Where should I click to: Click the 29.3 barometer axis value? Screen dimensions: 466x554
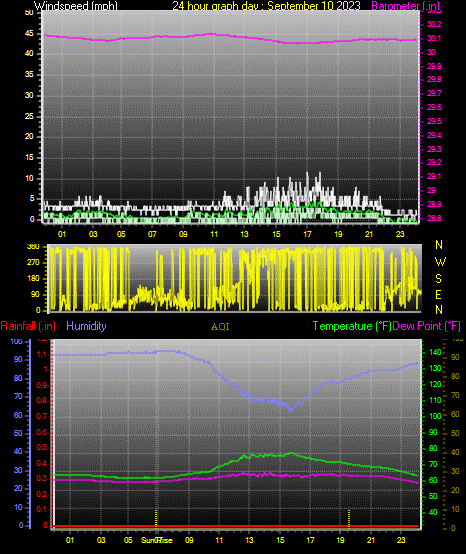coord(434,149)
